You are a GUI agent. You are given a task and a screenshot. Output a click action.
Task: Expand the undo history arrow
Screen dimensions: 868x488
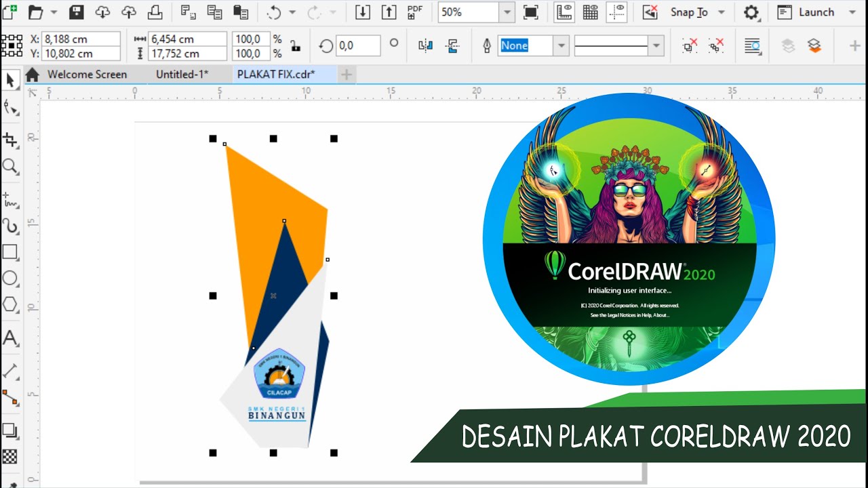292,12
